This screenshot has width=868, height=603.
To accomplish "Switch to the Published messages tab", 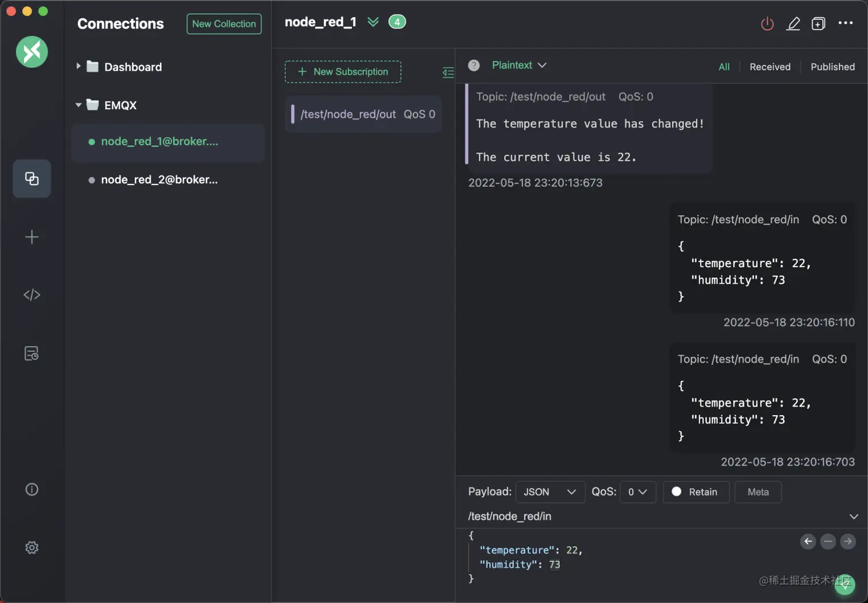I will [832, 67].
